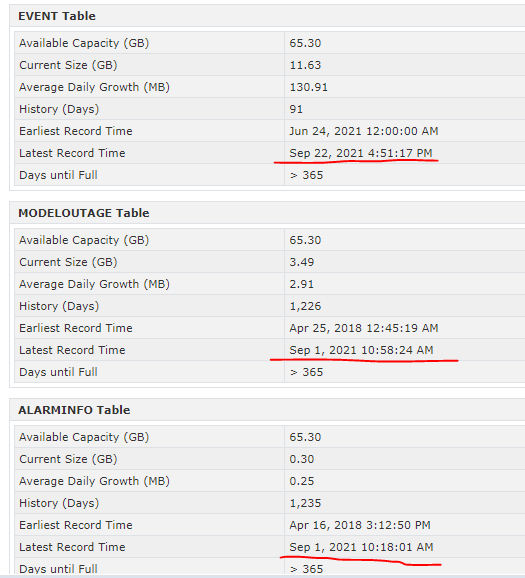Select EVENT Latest Record Time value
The height and width of the screenshot is (578, 525).
pyautogui.click(x=361, y=153)
